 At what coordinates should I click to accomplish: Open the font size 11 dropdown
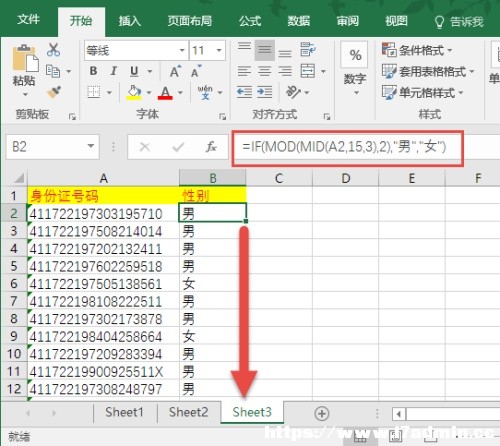(x=219, y=50)
